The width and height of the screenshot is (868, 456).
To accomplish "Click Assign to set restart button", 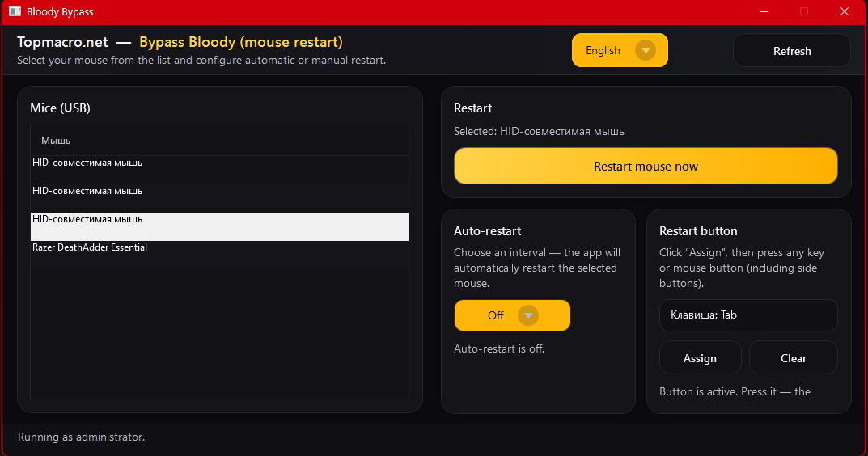I will [700, 358].
